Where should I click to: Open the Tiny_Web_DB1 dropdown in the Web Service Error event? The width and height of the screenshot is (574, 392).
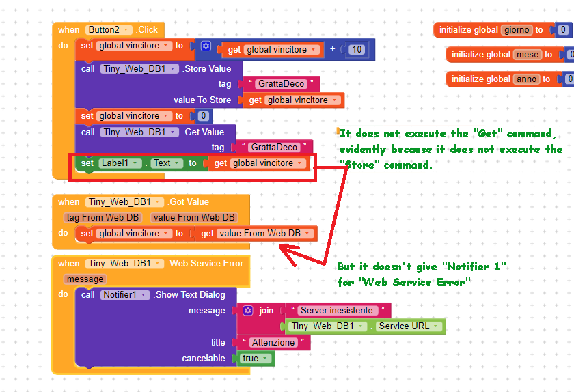click(x=158, y=264)
